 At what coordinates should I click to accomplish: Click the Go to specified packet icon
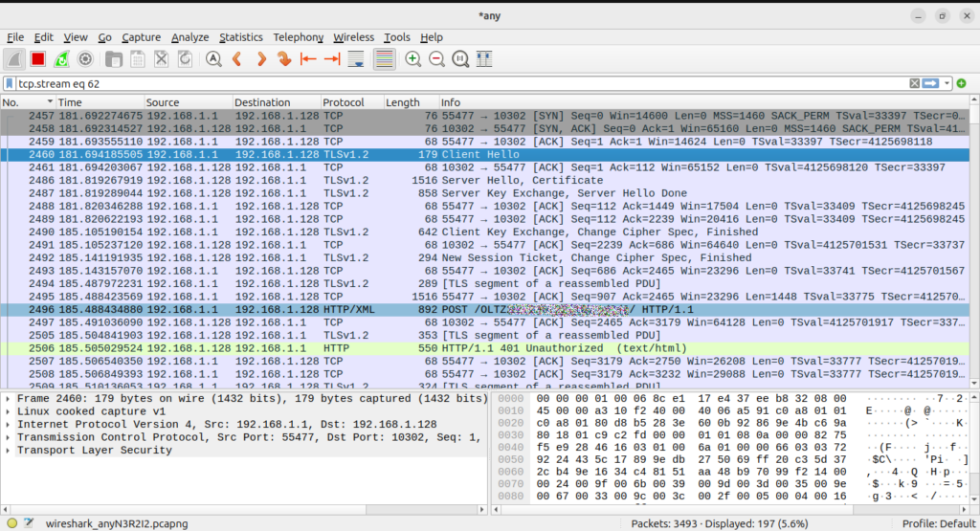tap(284, 59)
